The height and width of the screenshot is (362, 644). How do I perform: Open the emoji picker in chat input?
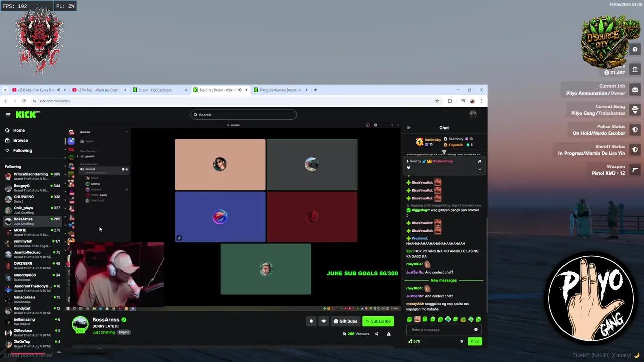pos(476,330)
